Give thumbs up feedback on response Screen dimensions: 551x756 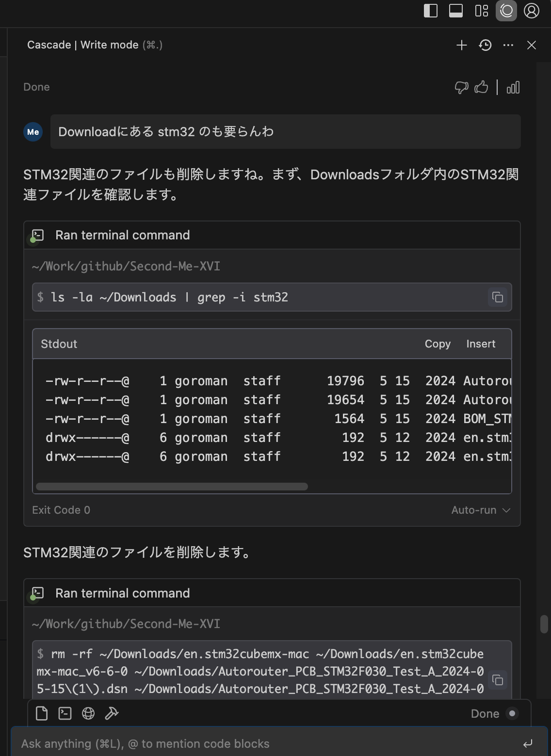point(481,87)
